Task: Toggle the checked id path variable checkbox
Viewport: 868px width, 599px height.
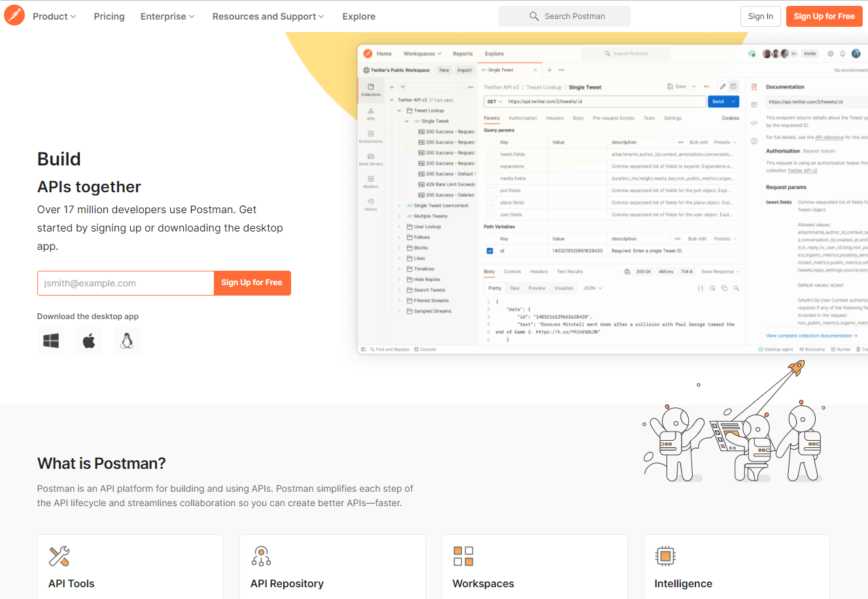Action: pos(490,250)
